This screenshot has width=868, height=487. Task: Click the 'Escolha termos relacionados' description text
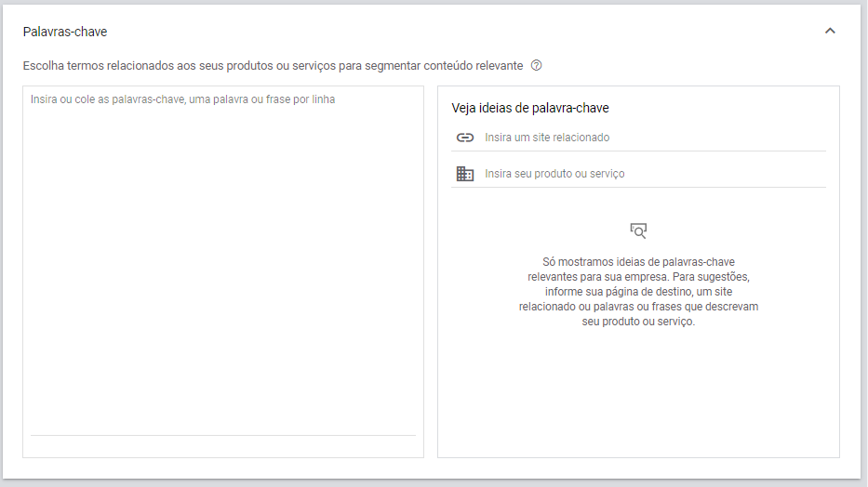(273, 66)
